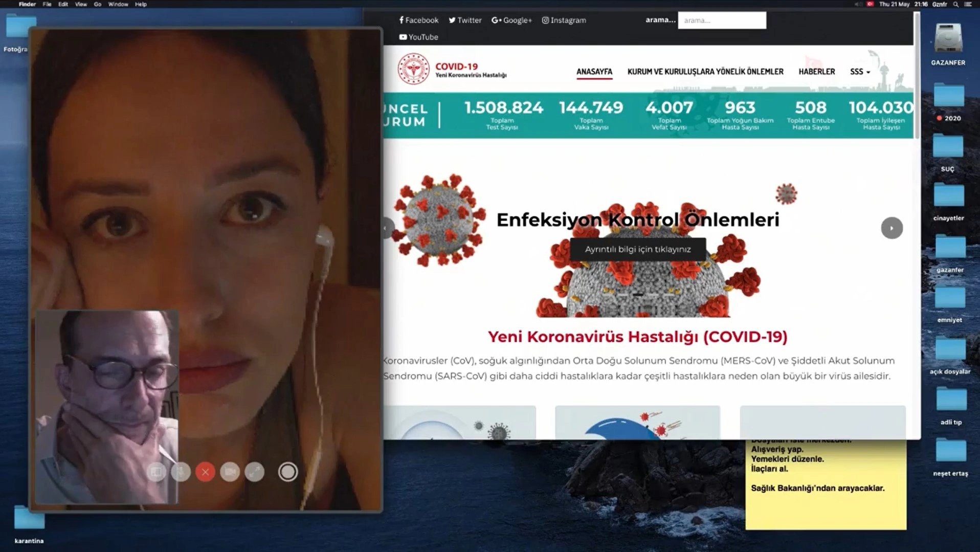
Task: Open Kurum ve Kuruluşlara Yönelik Önlemler
Action: pos(705,72)
